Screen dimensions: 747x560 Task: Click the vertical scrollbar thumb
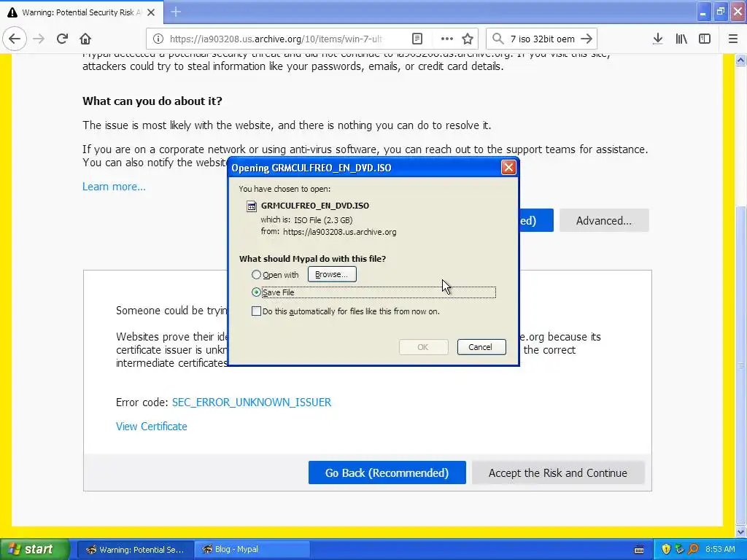pyautogui.click(x=740, y=365)
